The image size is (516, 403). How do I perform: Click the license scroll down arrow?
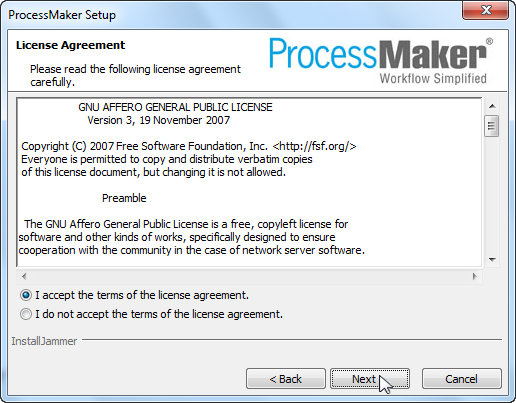click(x=492, y=259)
